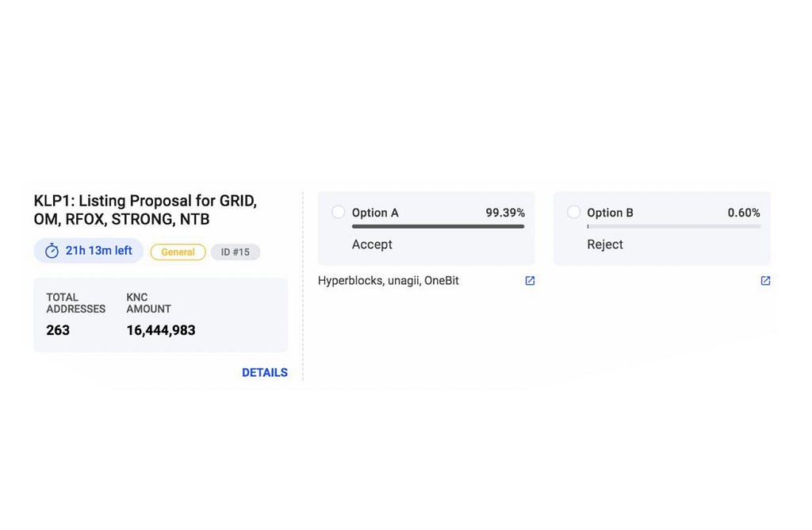Viewport: 812px width, 530px height.
Task: Click the Accept label in Option A
Action: (x=372, y=244)
